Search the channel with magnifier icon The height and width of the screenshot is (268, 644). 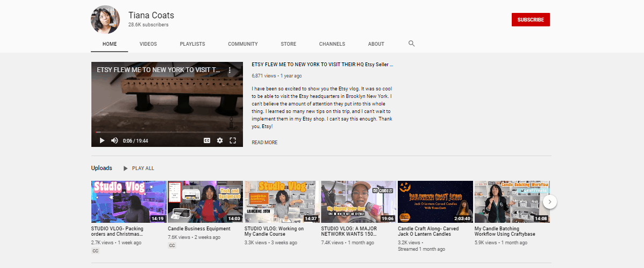[x=412, y=44]
